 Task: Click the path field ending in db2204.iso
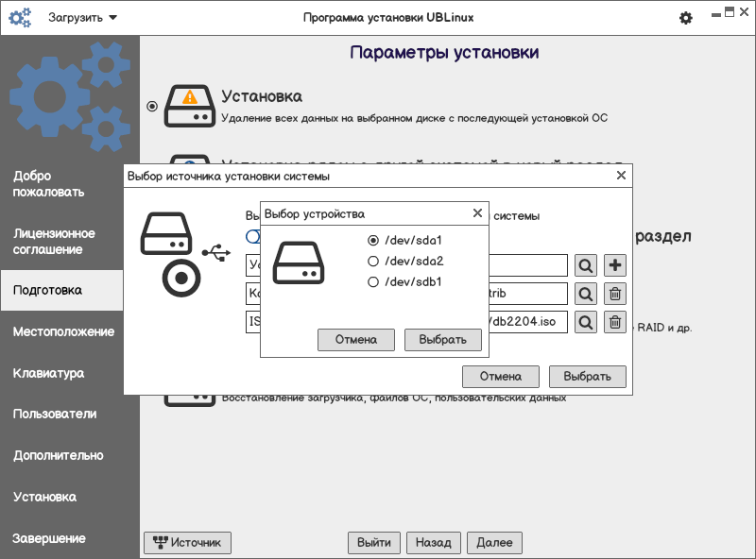pos(528,322)
